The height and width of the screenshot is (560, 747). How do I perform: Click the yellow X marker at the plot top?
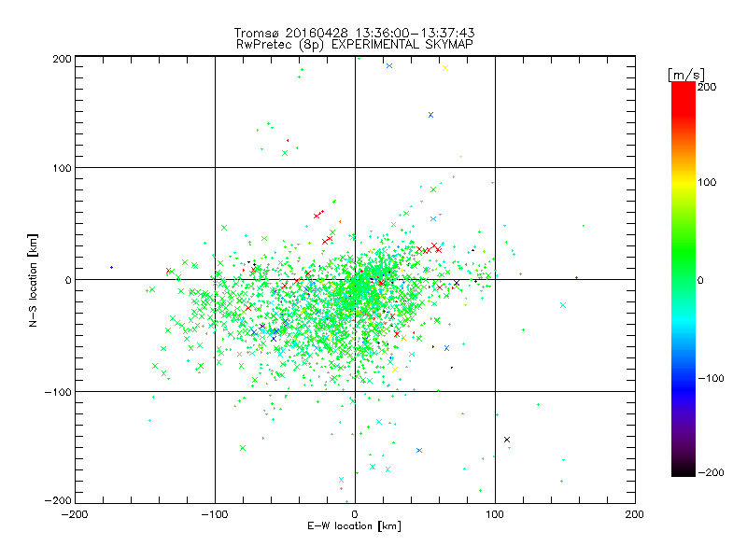coord(445,68)
